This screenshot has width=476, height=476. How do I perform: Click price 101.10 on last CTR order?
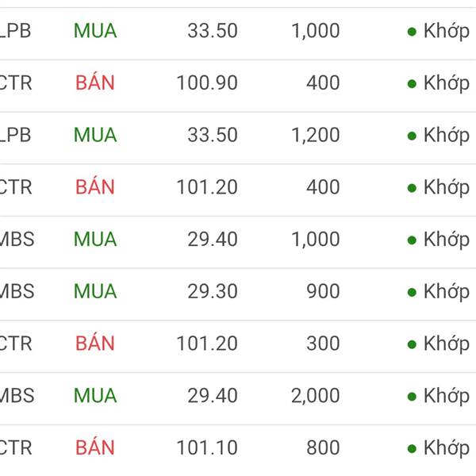click(207, 447)
